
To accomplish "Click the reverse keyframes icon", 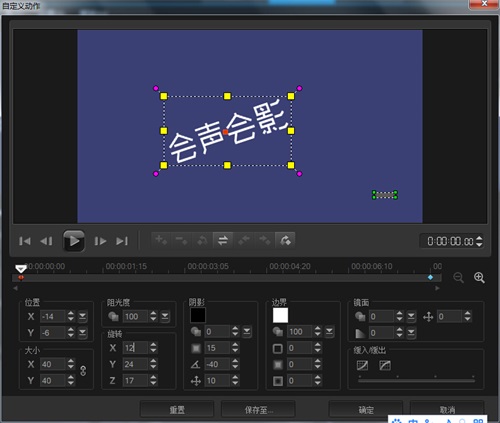I will click(223, 240).
